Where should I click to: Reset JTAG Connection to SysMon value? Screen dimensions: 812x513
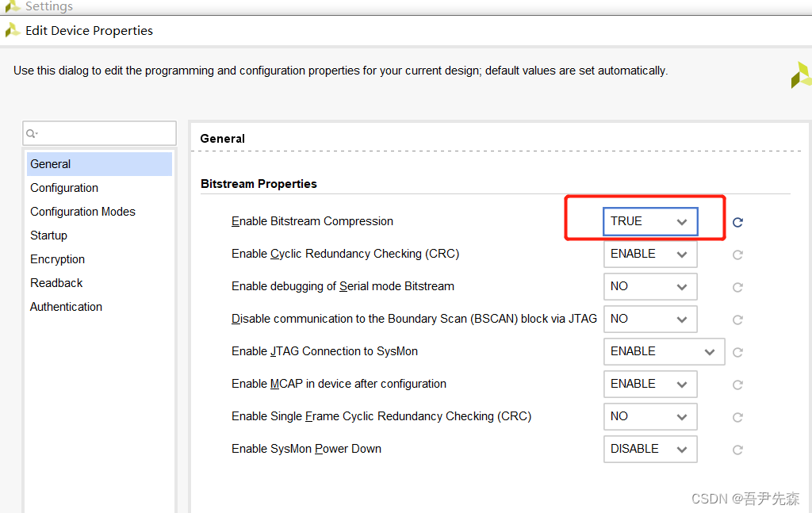(x=738, y=353)
